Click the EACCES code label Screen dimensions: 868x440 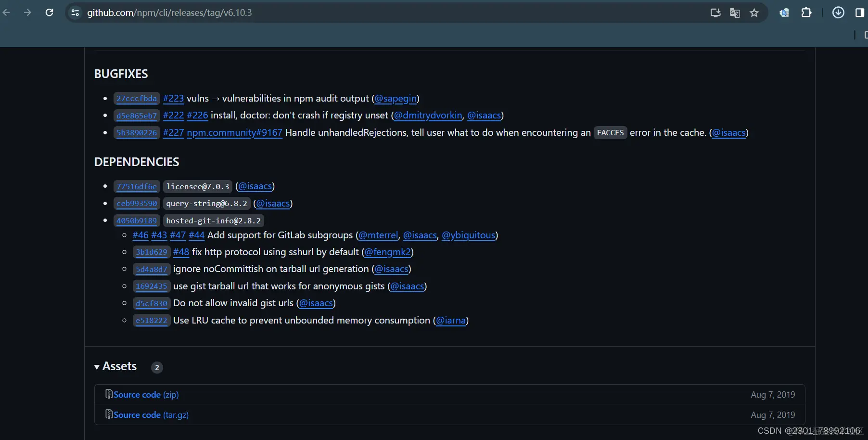610,133
